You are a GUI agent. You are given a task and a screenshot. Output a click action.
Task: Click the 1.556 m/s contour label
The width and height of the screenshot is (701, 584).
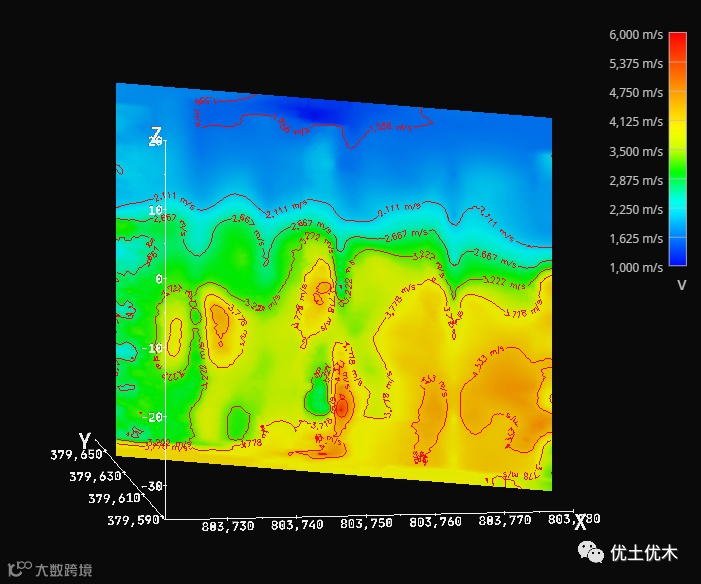pyautogui.click(x=390, y=127)
